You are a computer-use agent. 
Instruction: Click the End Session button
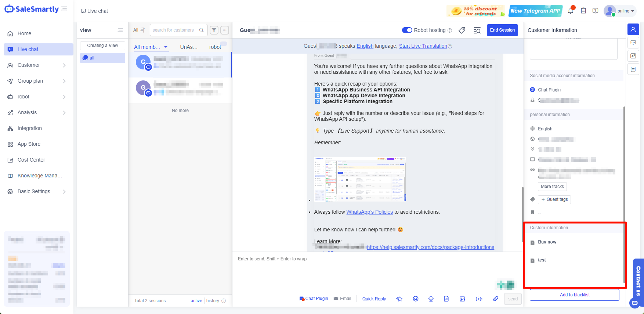(x=502, y=30)
